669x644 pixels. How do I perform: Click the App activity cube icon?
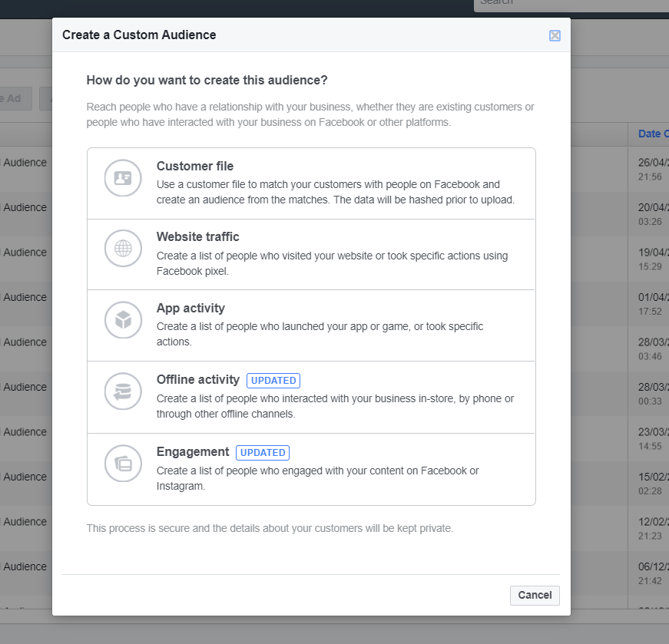coord(123,320)
